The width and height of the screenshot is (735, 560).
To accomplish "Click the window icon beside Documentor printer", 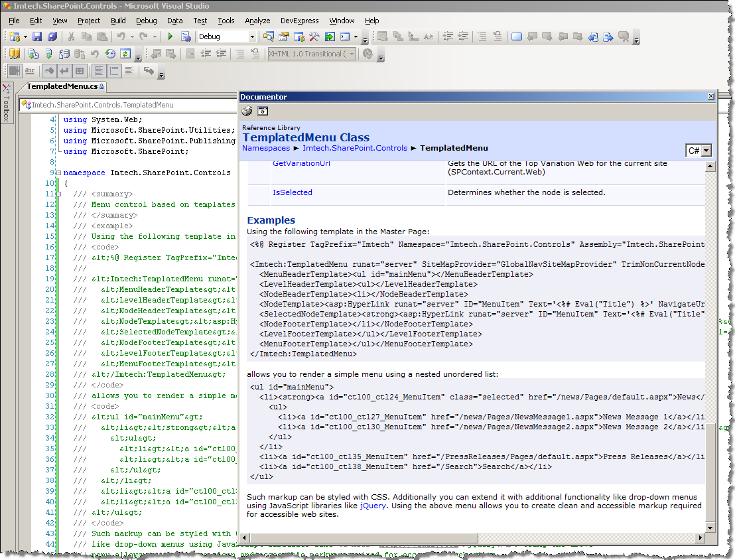I will [x=263, y=111].
